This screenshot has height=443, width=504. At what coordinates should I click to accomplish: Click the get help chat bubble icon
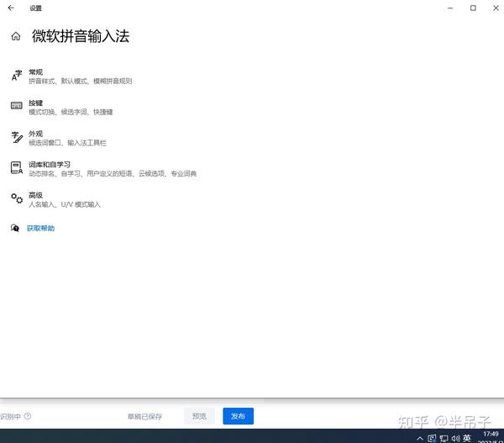coord(15,228)
